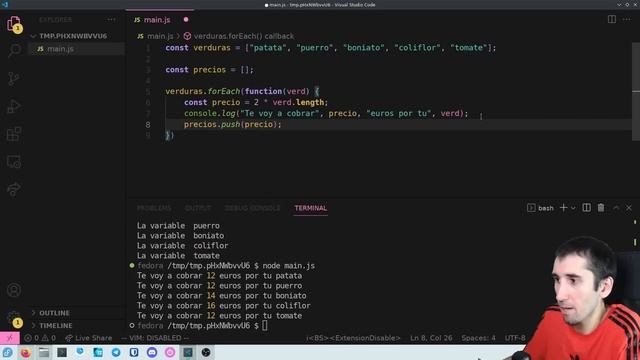Click the const precios = []; line
This screenshot has width=640, height=360.
(x=209, y=70)
